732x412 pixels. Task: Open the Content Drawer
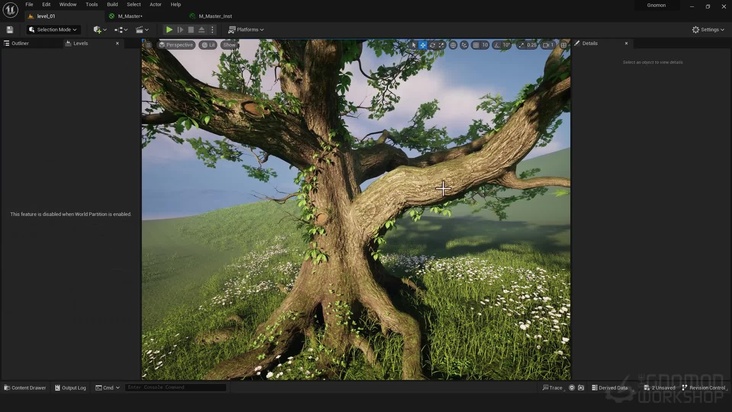pyautogui.click(x=25, y=388)
